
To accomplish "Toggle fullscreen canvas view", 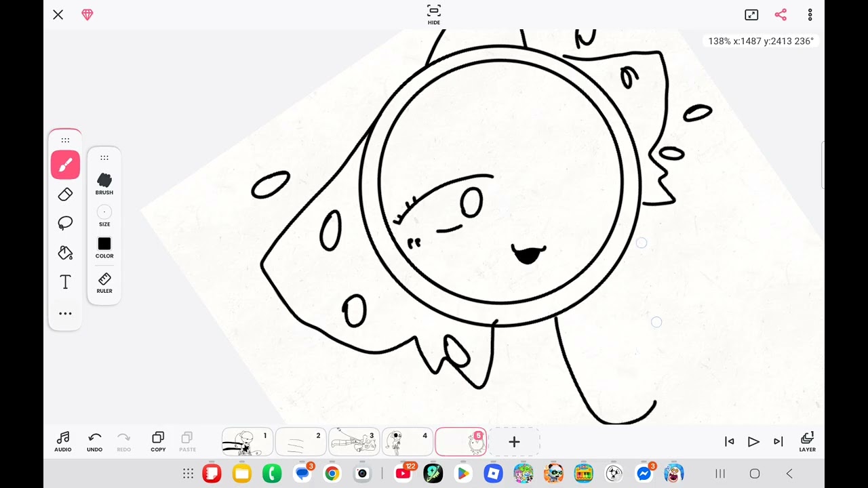I will point(751,15).
